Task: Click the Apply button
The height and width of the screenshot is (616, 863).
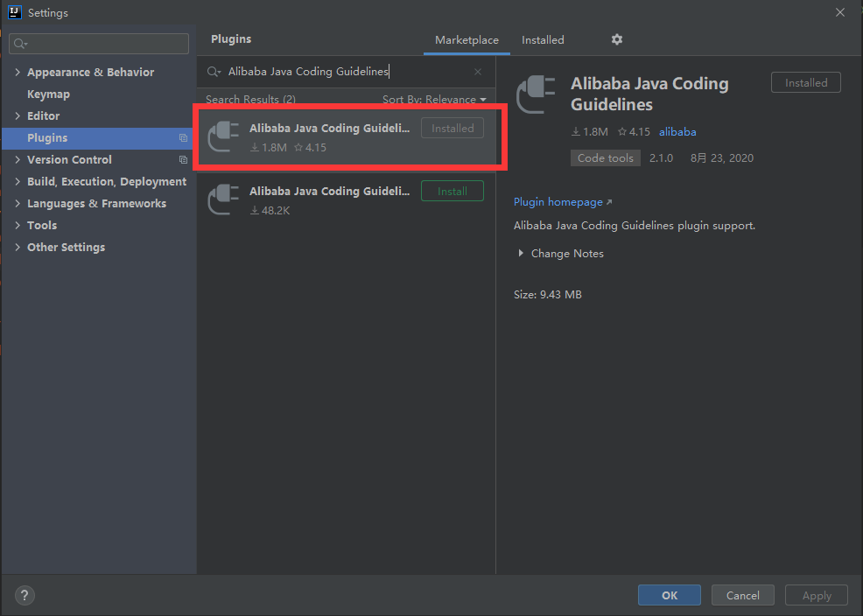Action: pos(817,595)
